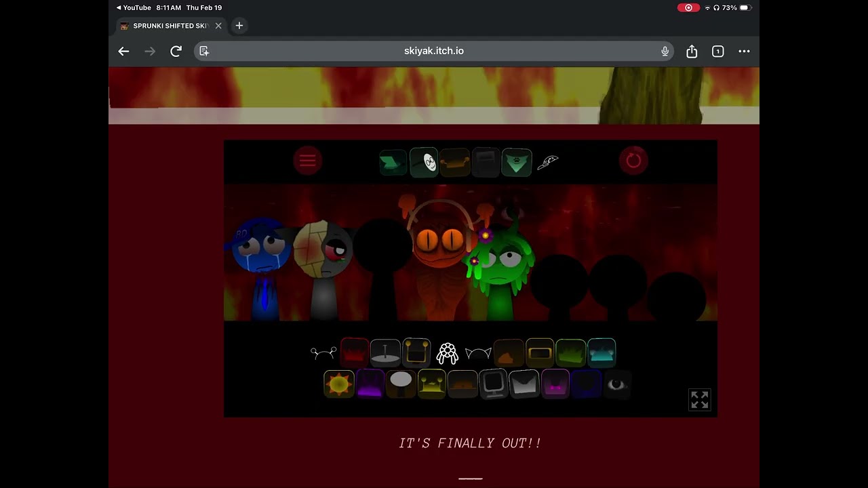Viewport: 868px width, 488px height.
Task: Click the IT'S FINALLY OUT!! heading
Action: coord(470,443)
